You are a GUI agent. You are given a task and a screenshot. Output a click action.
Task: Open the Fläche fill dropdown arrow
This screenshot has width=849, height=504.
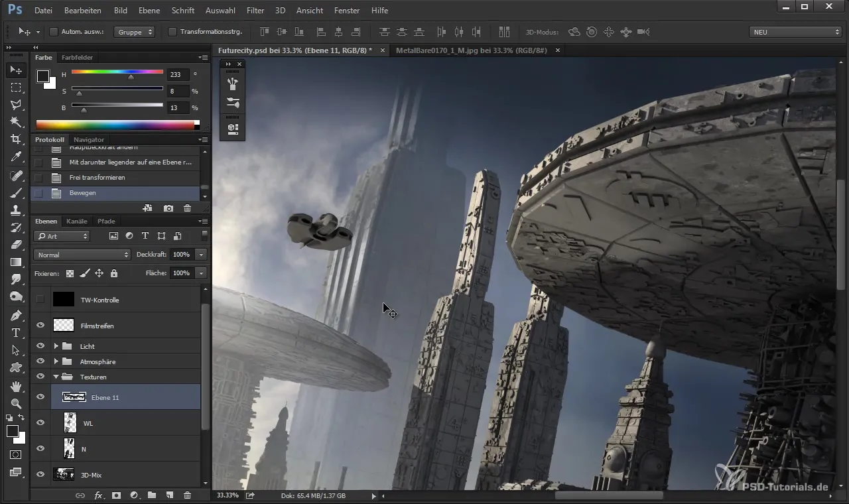coord(201,273)
